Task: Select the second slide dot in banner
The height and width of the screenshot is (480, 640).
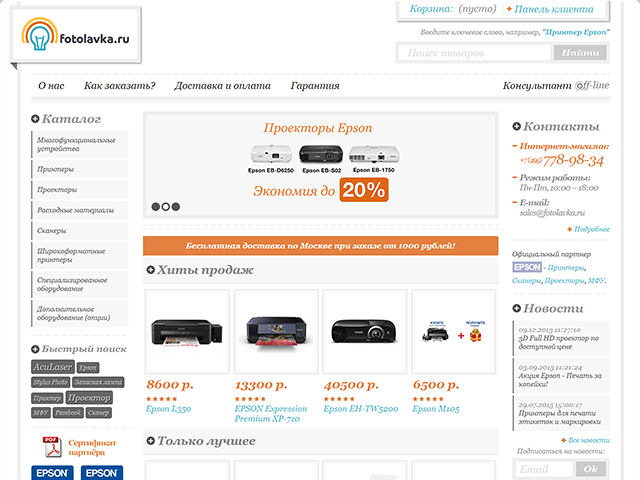Action: point(166,207)
